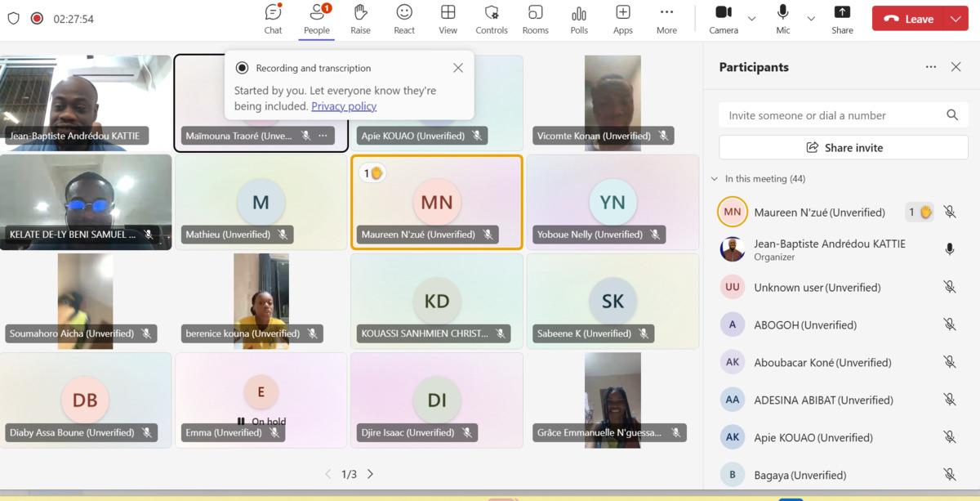
Task: Click the muted mic icon beside ABOGOH
Action: pos(950,324)
